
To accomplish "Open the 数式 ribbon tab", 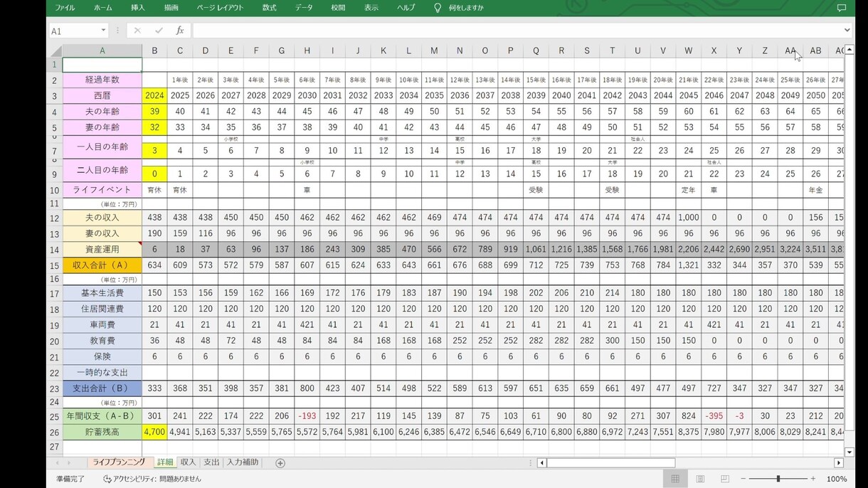I will click(269, 8).
